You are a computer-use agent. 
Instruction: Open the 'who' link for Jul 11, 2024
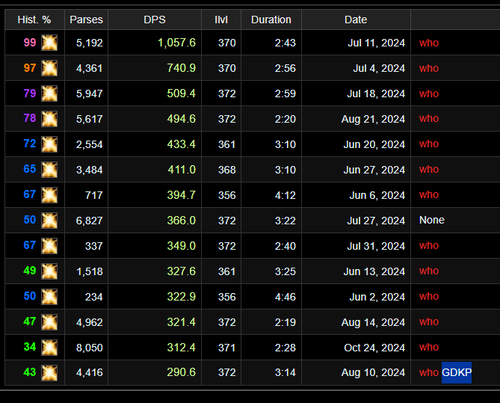(x=429, y=43)
